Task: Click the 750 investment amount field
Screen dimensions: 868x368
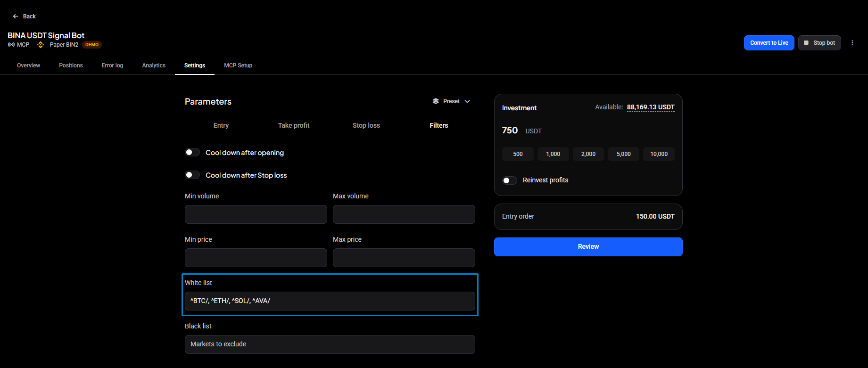Action: coord(510,131)
